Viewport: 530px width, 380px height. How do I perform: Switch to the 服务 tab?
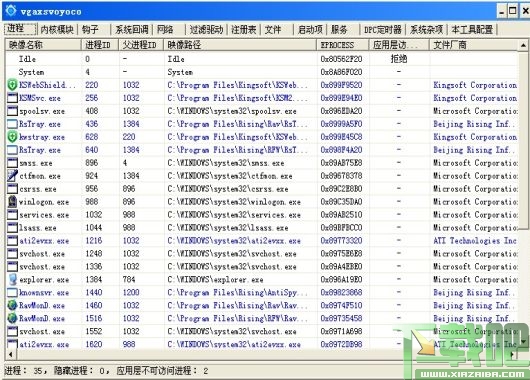(339, 30)
